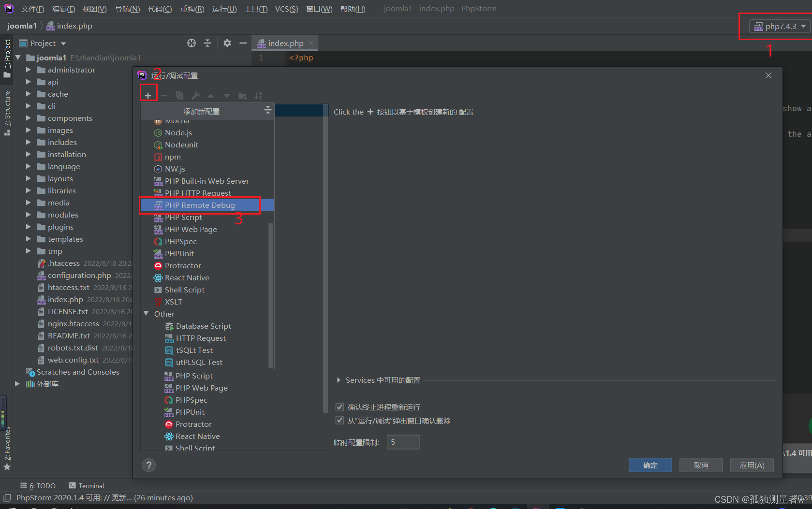Click the Collapse All icon in Project panel

click(207, 43)
